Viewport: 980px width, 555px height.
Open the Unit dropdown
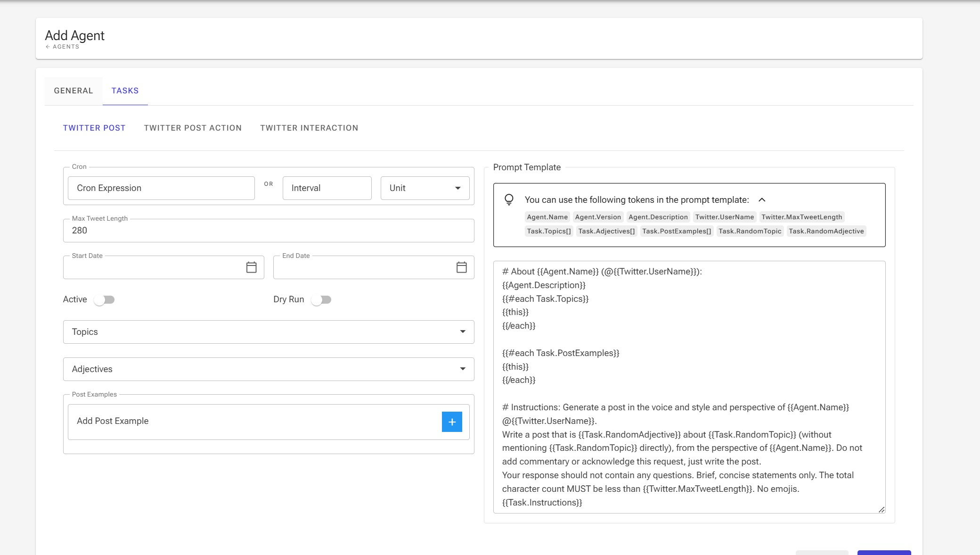(424, 188)
